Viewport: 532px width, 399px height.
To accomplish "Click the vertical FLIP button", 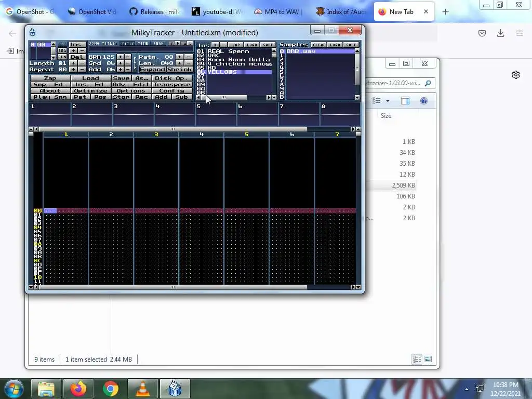I will 135,63.
